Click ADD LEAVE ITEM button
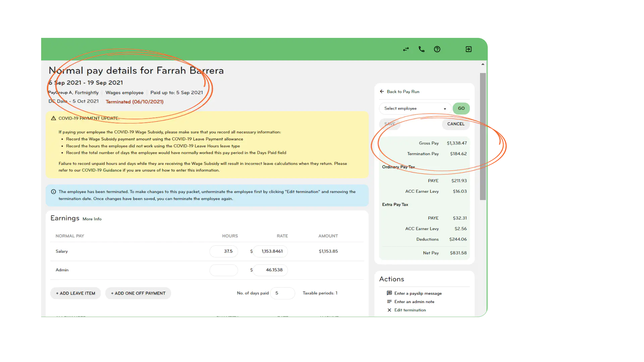Screen dimensions: 644x362 75,293
